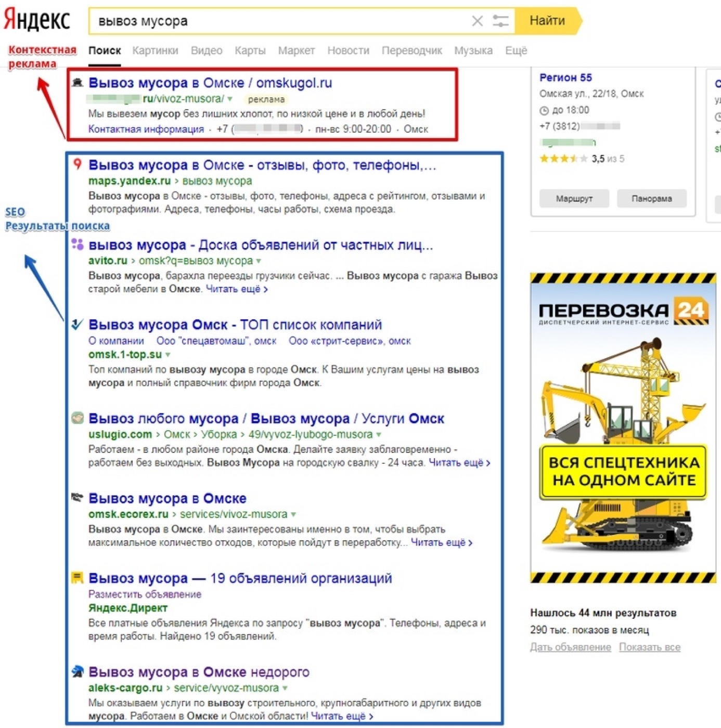This screenshot has height=728, width=721.
Task: Switch to the Картинки tab
Action: point(155,50)
